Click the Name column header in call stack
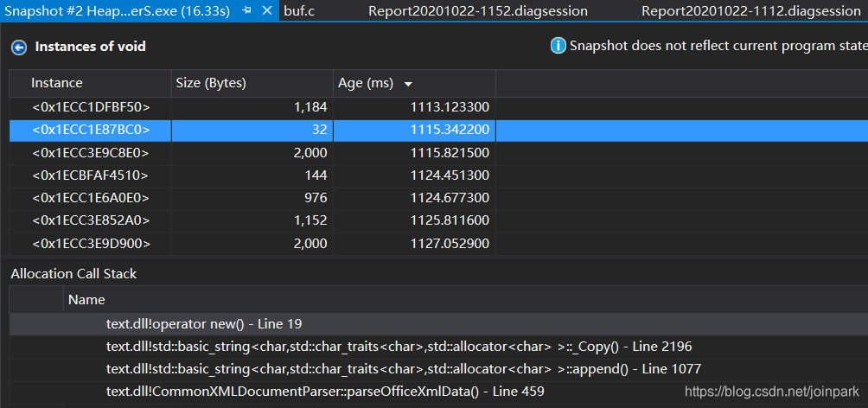The image size is (868, 408). 86,300
